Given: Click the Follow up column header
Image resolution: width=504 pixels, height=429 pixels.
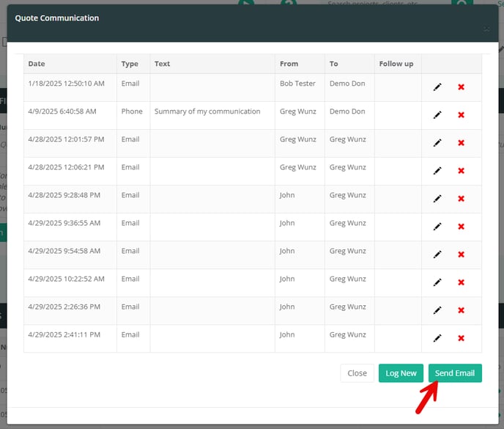Looking at the screenshot, I should coord(396,64).
